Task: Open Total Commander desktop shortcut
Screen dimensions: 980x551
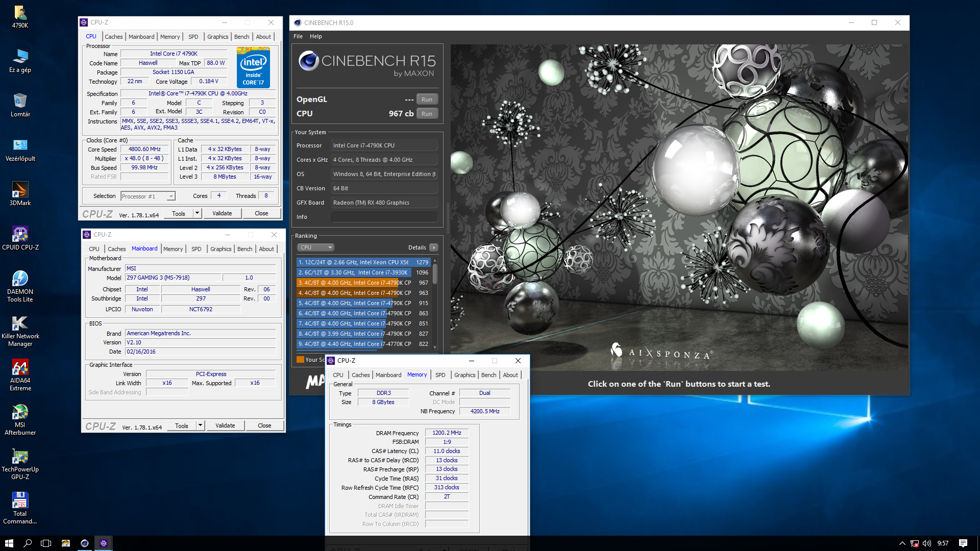Action: 20,509
